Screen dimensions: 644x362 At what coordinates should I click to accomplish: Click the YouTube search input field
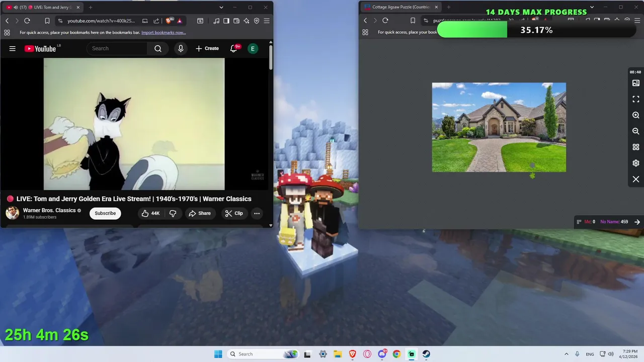coord(117,48)
